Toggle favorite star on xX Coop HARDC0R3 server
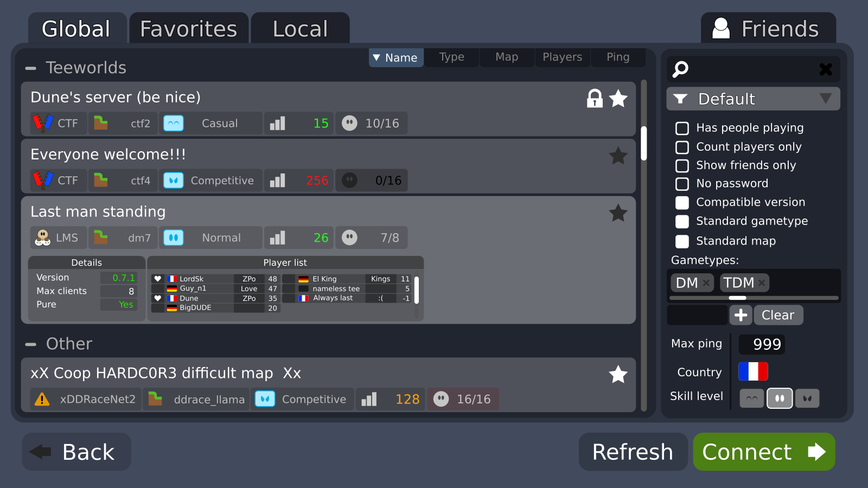This screenshot has height=488, width=868. (618, 374)
